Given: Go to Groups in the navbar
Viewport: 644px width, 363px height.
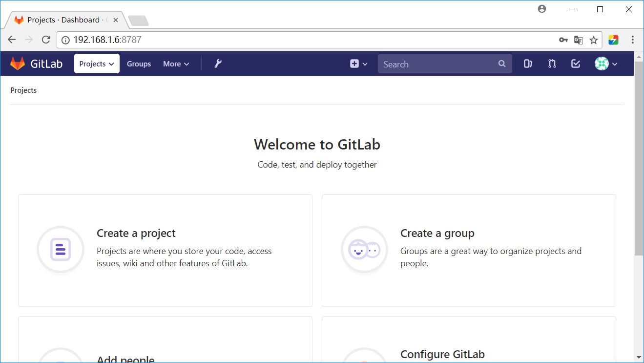Looking at the screenshot, I should (139, 64).
